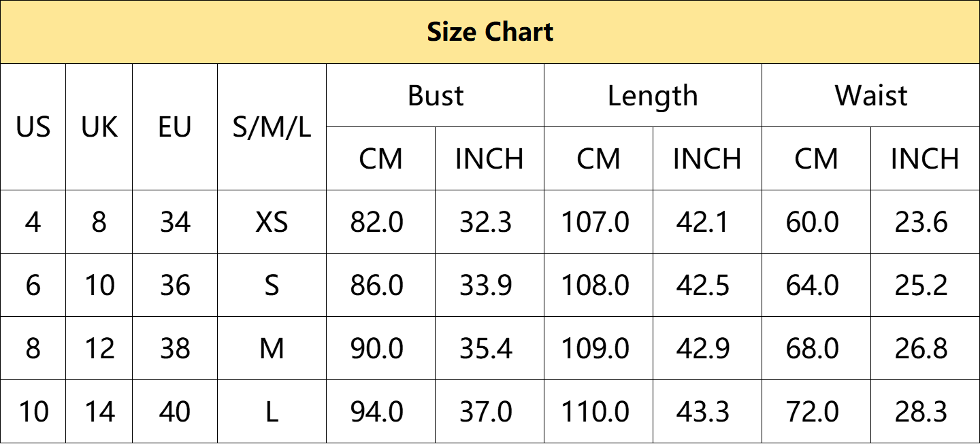Click the waist value 60.0 cell

point(817,222)
